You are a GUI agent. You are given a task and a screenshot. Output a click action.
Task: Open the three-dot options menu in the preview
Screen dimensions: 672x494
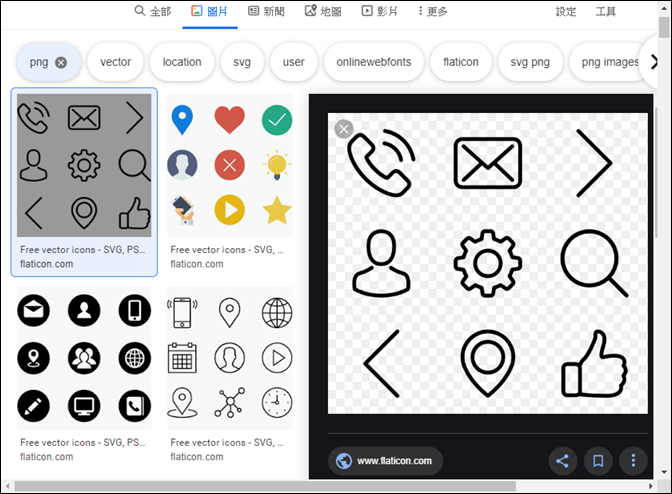pyautogui.click(x=633, y=461)
